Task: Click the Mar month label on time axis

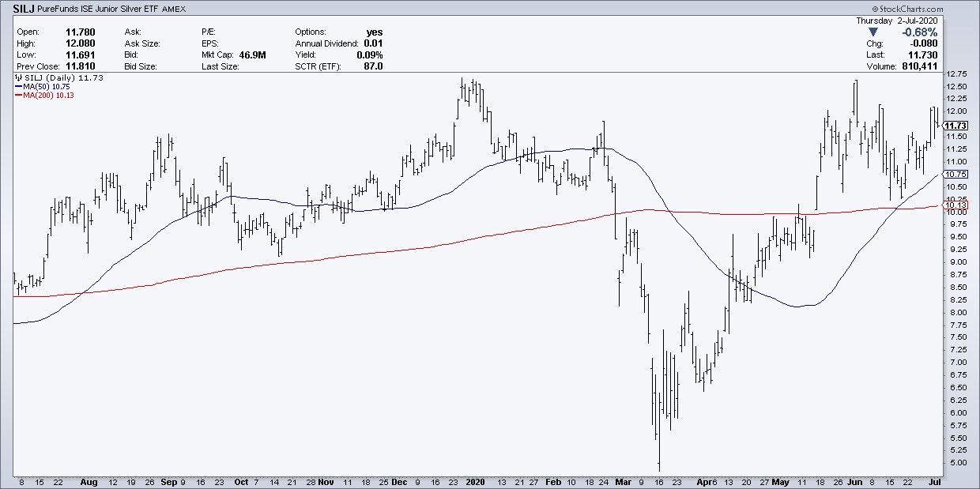Action: (624, 480)
